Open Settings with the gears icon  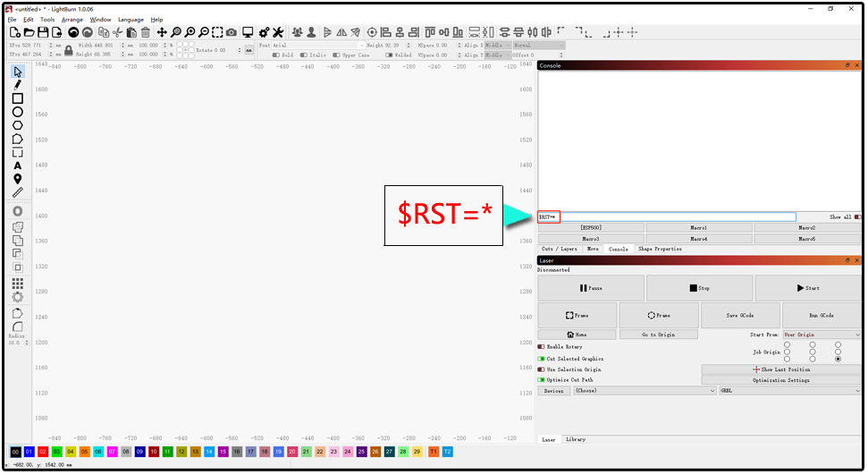click(264, 33)
